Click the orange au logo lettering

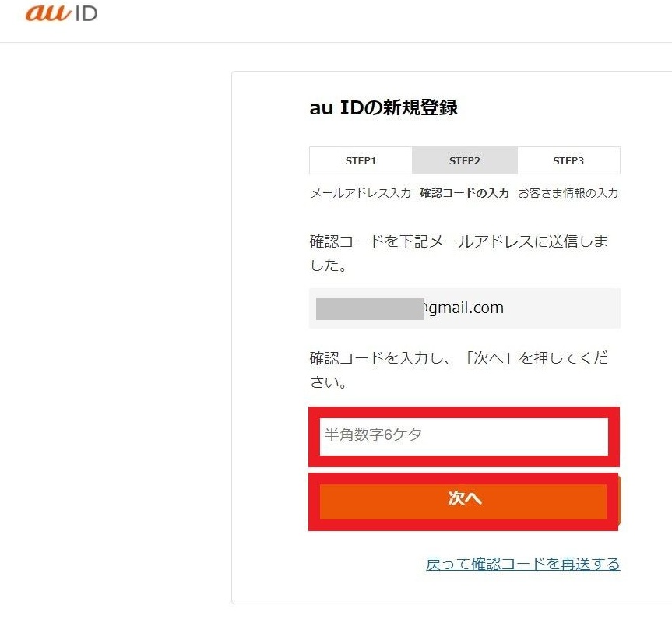pyautogui.click(x=48, y=13)
